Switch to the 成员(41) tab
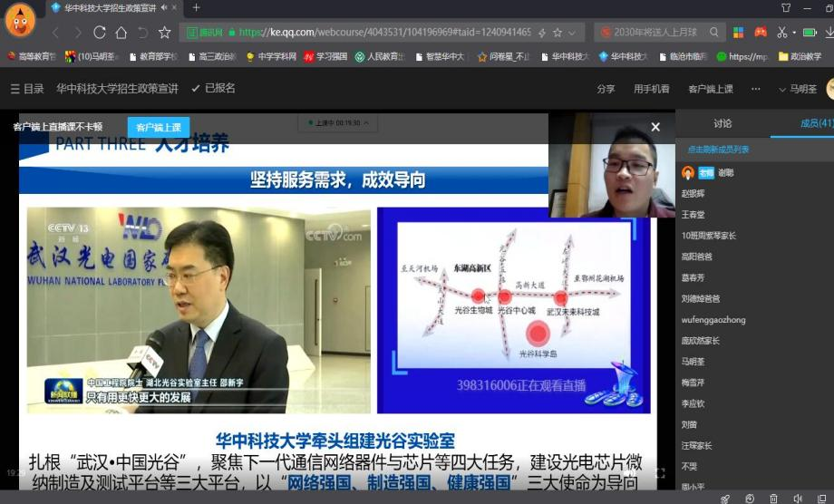This screenshot has height=504, width=834. point(817,123)
